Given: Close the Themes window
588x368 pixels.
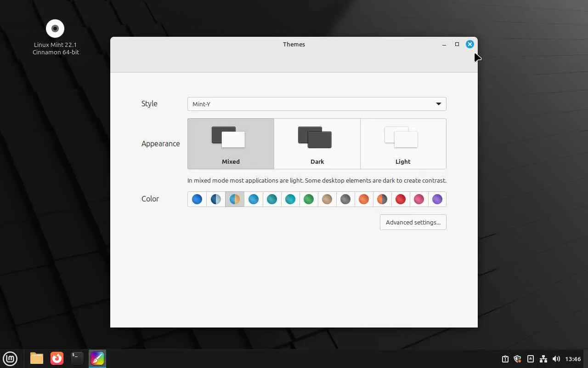Looking at the screenshot, I should point(469,44).
